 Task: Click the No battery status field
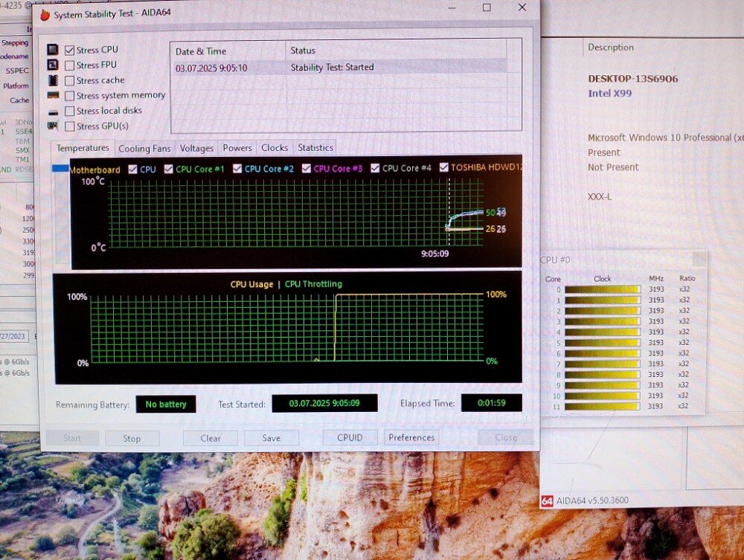coord(166,405)
